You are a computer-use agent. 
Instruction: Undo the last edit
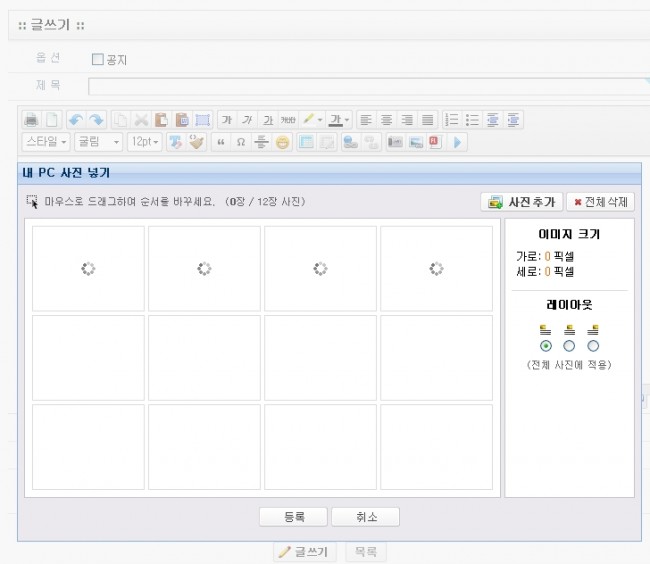[75, 120]
